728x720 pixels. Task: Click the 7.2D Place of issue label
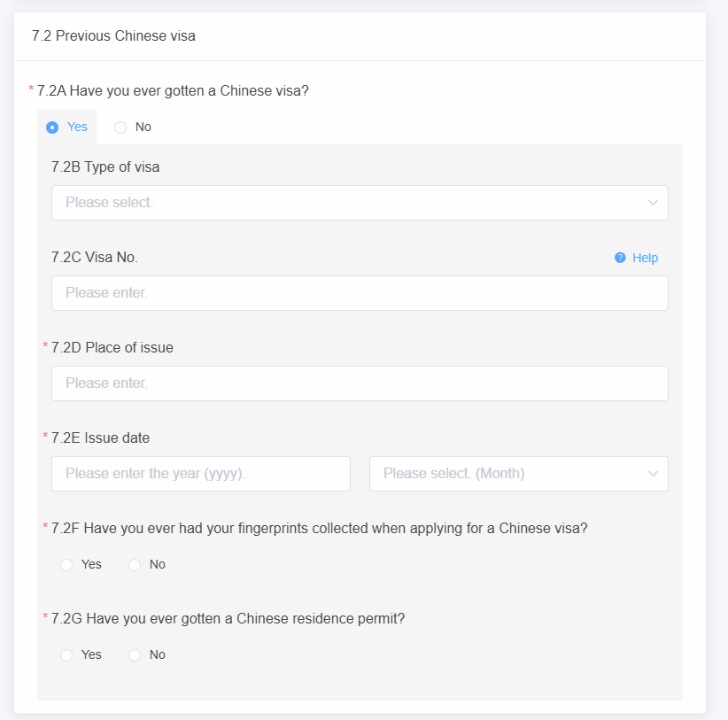tap(112, 348)
